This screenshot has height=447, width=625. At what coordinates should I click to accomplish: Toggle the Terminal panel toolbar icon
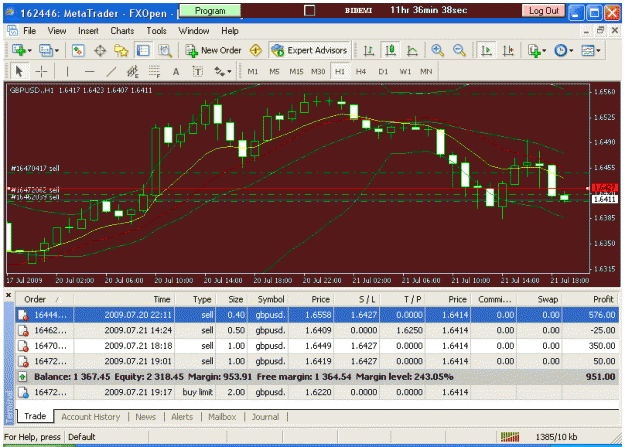[x=143, y=51]
